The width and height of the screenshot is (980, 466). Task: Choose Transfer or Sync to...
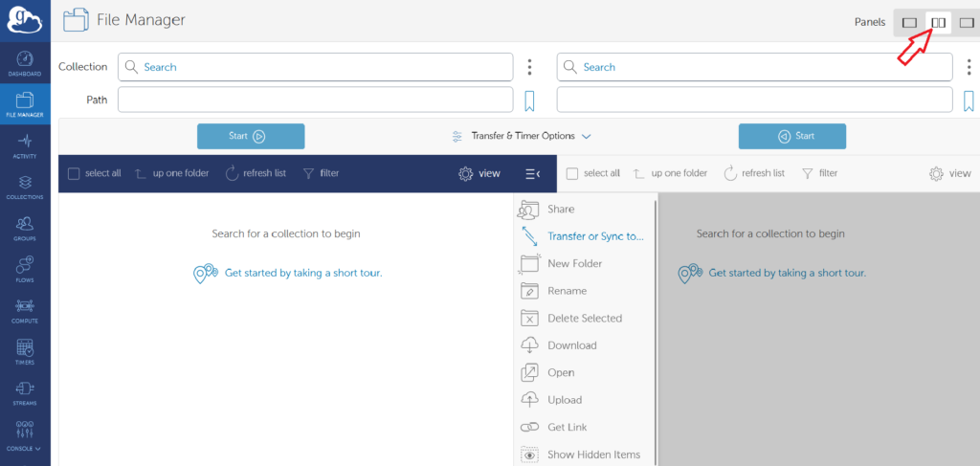point(585,236)
